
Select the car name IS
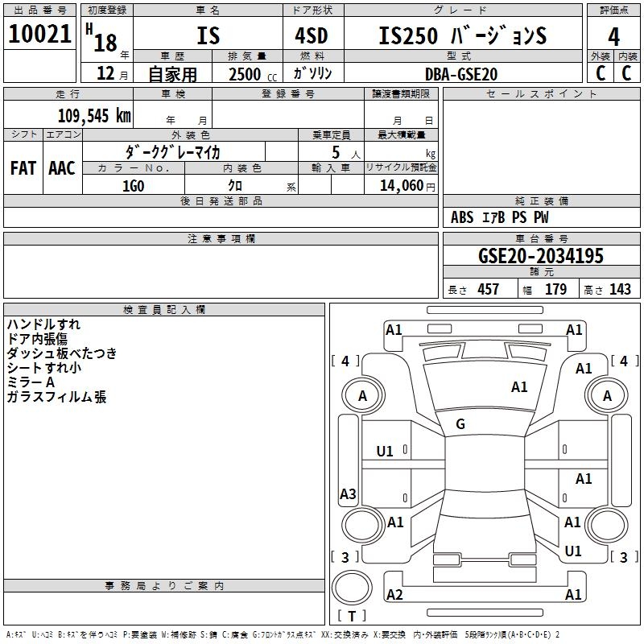point(208,35)
